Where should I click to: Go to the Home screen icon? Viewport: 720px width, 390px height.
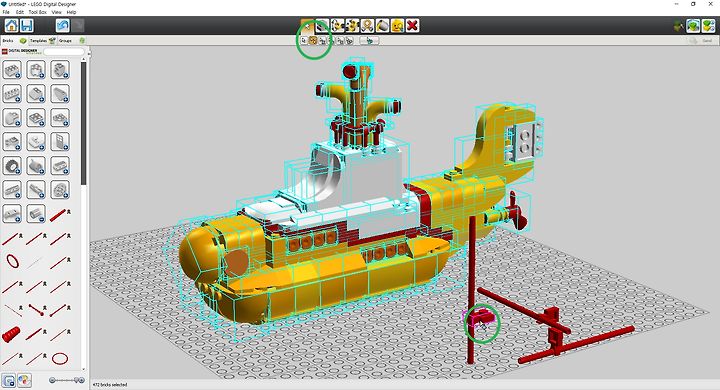11,25
